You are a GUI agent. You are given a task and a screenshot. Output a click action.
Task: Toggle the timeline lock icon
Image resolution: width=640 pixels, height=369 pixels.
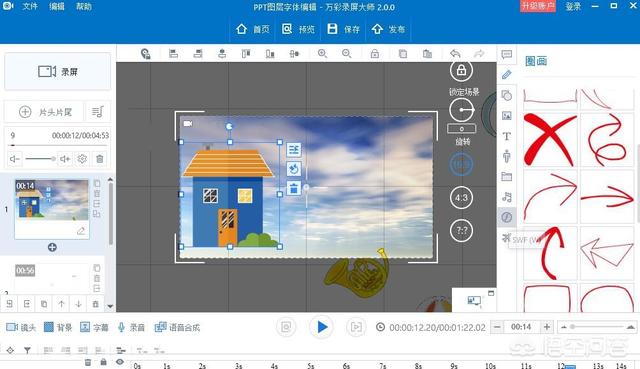point(104,362)
